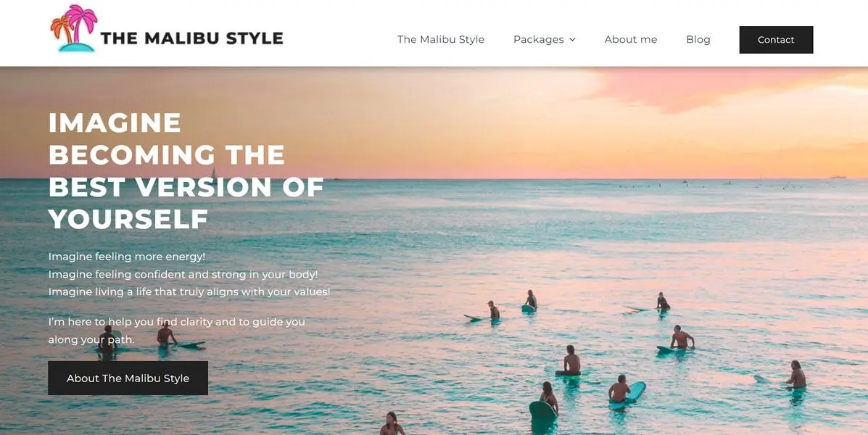Click the surfer holding the upright teal surfboard
The width and height of the screenshot is (868, 435).
pos(544,402)
